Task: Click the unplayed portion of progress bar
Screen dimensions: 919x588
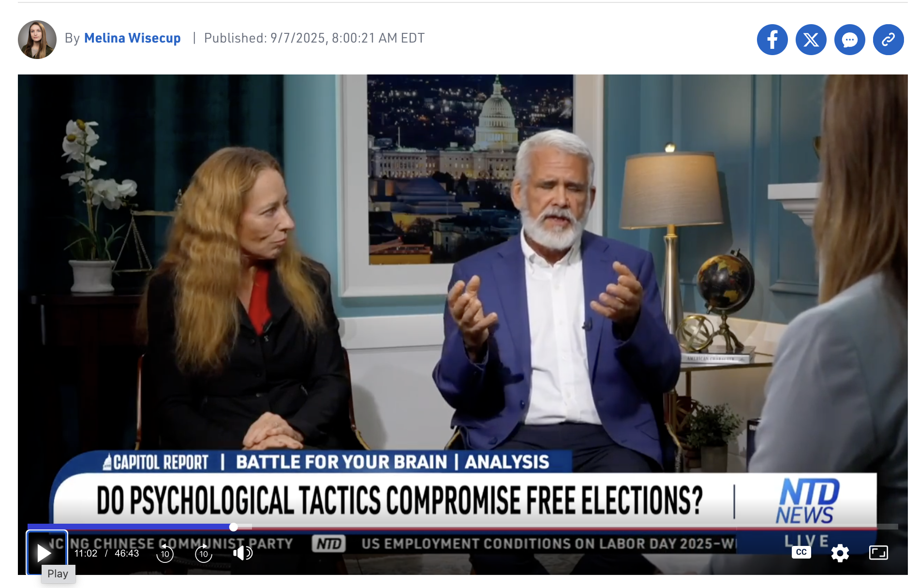Action: (x=566, y=527)
